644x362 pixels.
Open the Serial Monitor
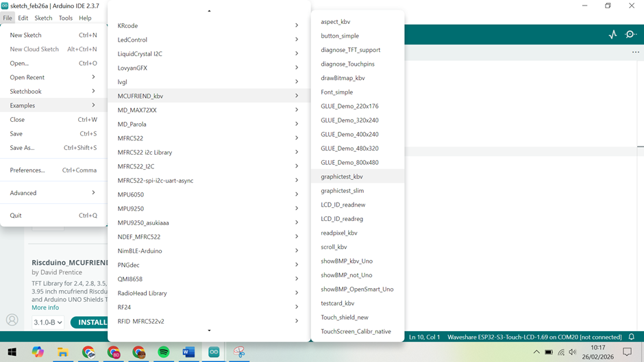pos(631,34)
